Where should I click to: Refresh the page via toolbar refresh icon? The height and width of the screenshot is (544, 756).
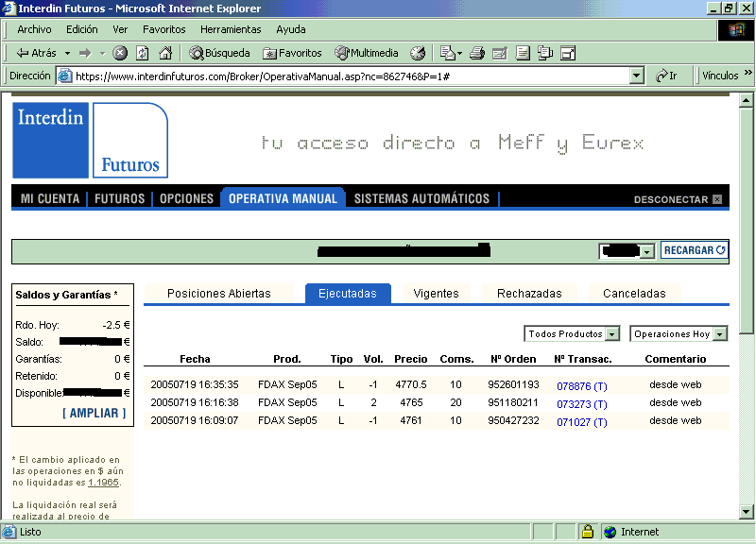pos(143,53)
